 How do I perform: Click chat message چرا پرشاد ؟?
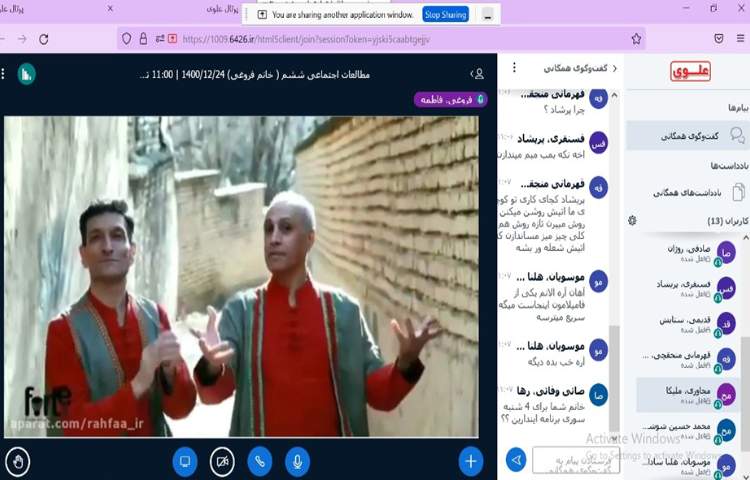pos(564,109)
